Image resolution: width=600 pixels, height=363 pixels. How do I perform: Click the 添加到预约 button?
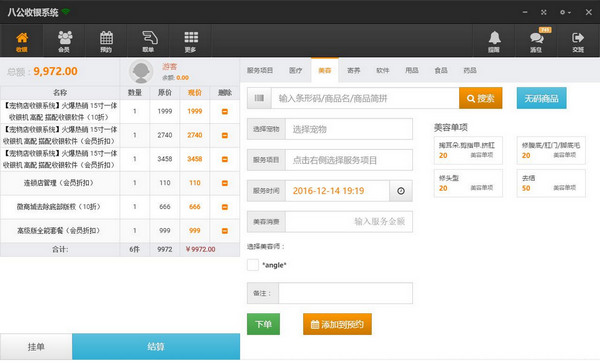coord(337,324)
